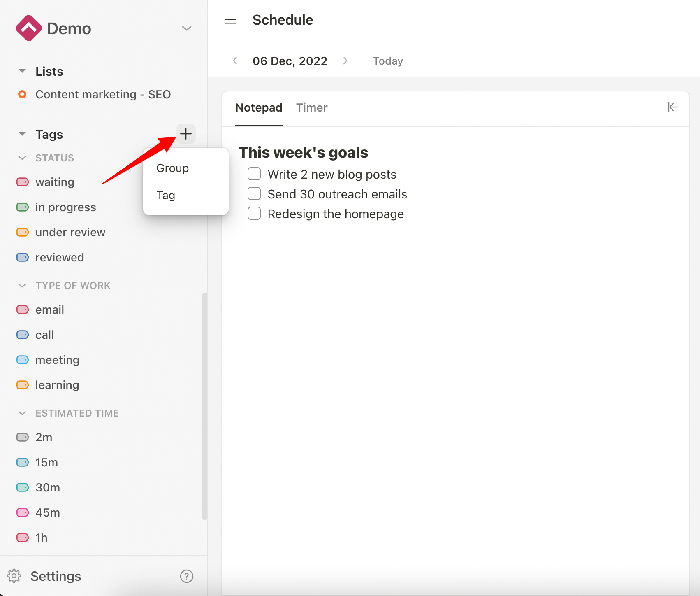The width and height of the screenshot is (700, 596).
Task: Select the 30m tag label
Action: [48, 487]
